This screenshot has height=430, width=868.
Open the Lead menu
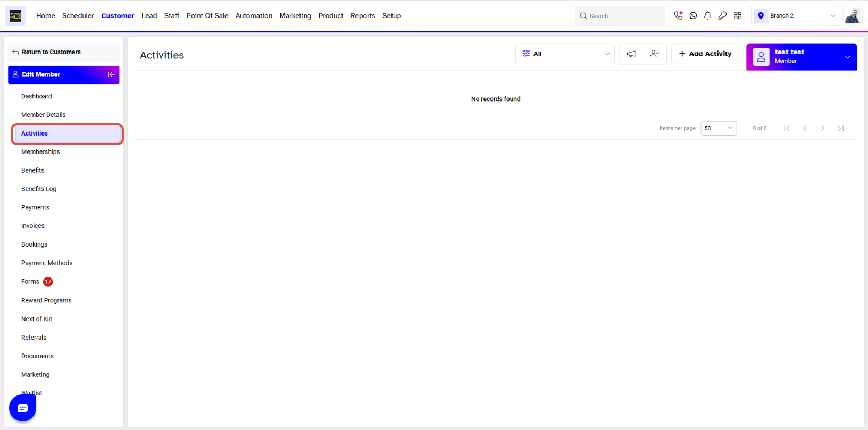pos(149,16)
